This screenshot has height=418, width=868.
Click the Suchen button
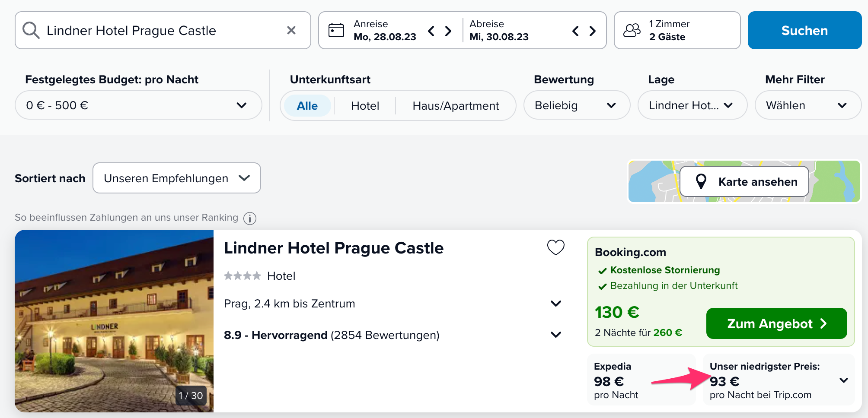pyautogui.click(x=804, y=30)
